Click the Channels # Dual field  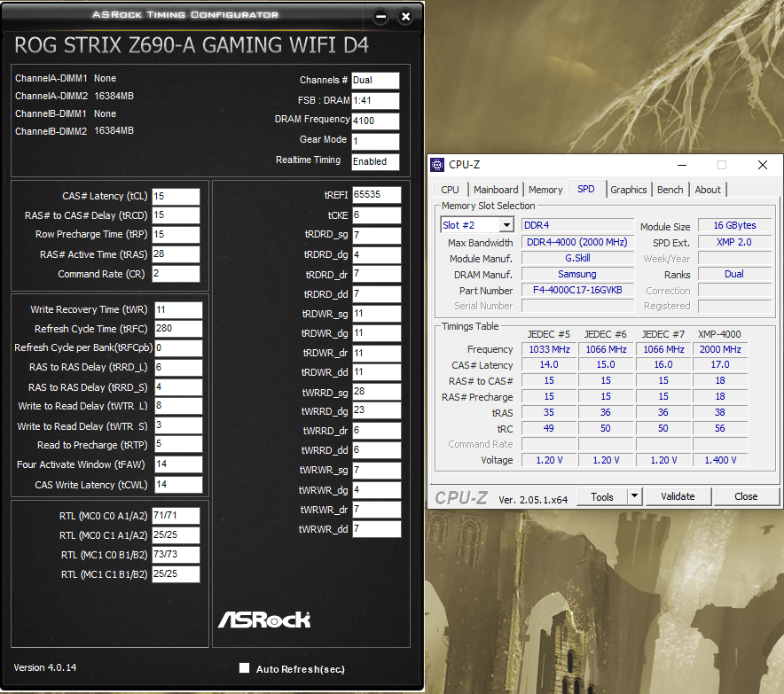coord(375,81)
